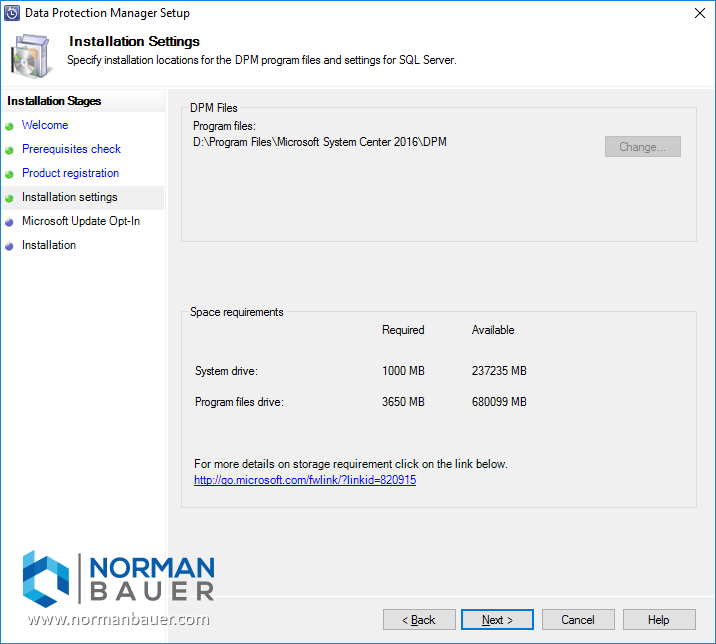
Task: Click the 237235 MB available value
Action: click(499, 371)
